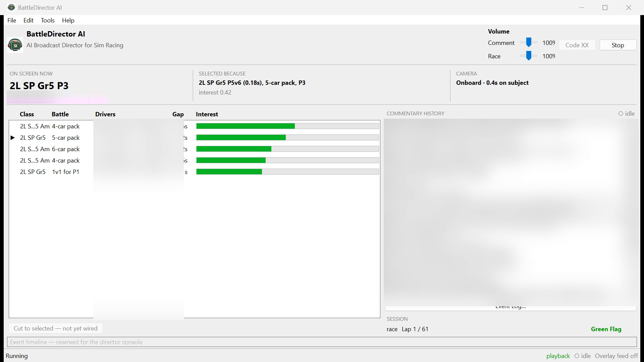This screenshot has height=362, width=644.
Task: Click the 2L SP Gr5 P5v6 selection reason
Action: (252, 83)
